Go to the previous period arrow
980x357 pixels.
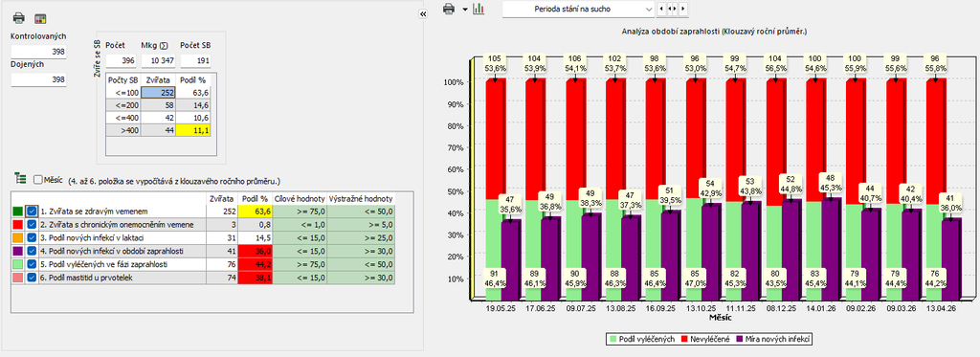point(662,9)
